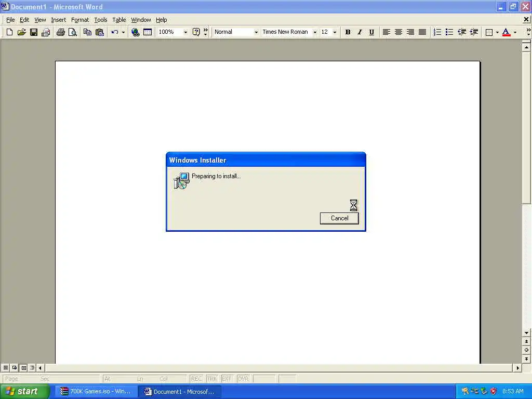Screen dimensions: 532x399
Task: Open the File menu
Action: 10,20
